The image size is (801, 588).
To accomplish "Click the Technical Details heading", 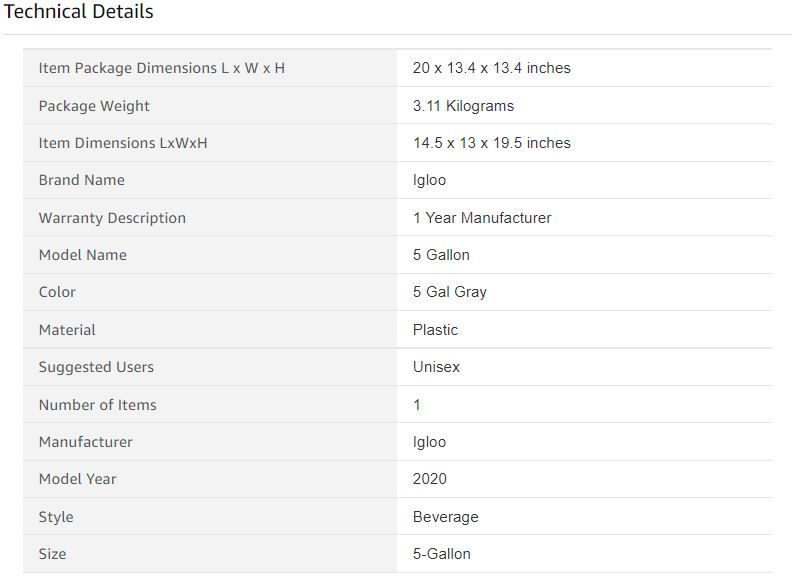I will click(79, 12).
